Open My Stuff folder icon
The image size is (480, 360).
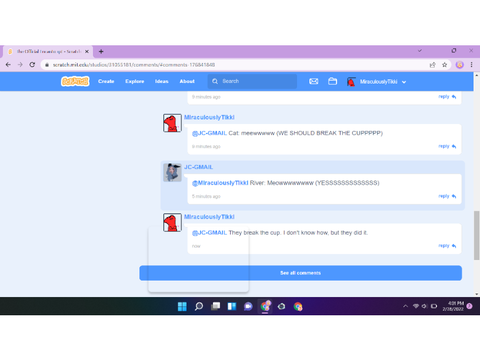[x=332, y=81]
